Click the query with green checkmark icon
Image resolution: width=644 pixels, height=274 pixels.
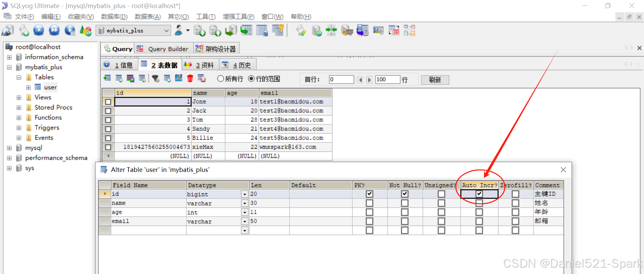point(301,31)
